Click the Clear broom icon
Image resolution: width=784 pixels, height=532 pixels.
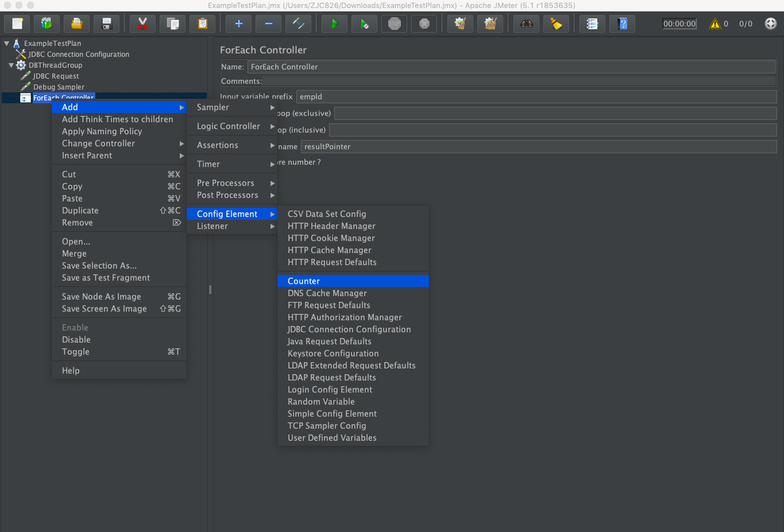pyautogui.click(x=460, y=24)
